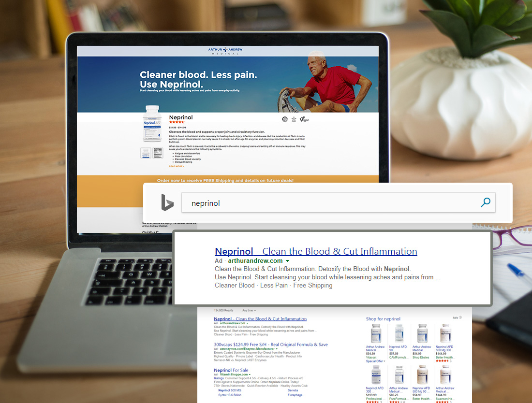The image size is (532, 403).
Task: Click the orange Order now FREE Shipping banner
Action: [x=225, y=180]
